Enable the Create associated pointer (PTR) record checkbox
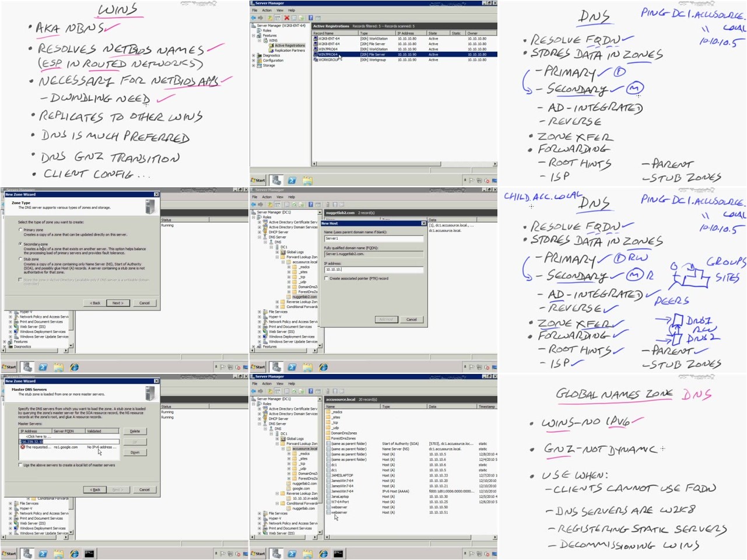Image resolution: width=747 pixels, height=560 pixels. 326,278
